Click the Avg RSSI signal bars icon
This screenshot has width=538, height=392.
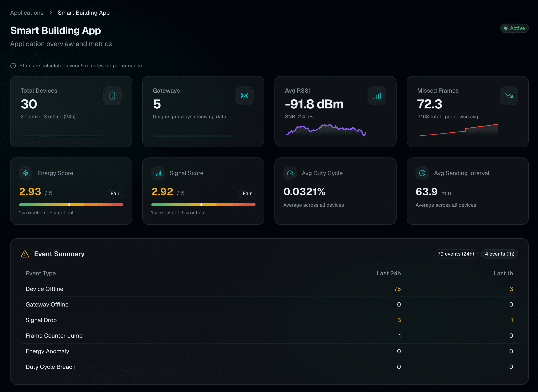click(x=377, y=96)
